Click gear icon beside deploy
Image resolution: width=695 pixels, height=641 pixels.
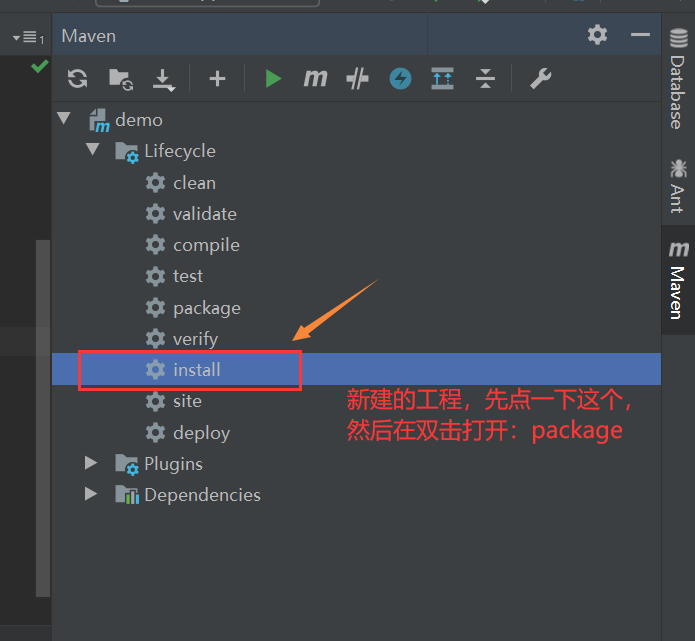(x=155, y=432)
